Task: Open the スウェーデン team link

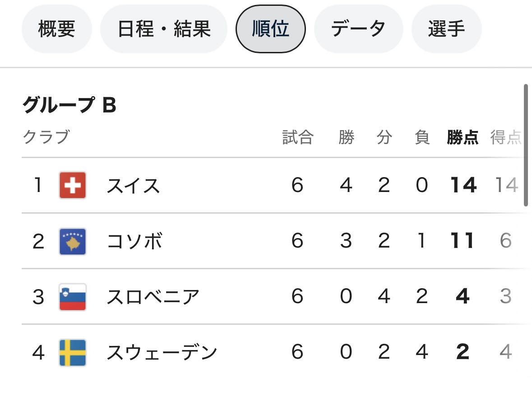Action: (162, 352)
